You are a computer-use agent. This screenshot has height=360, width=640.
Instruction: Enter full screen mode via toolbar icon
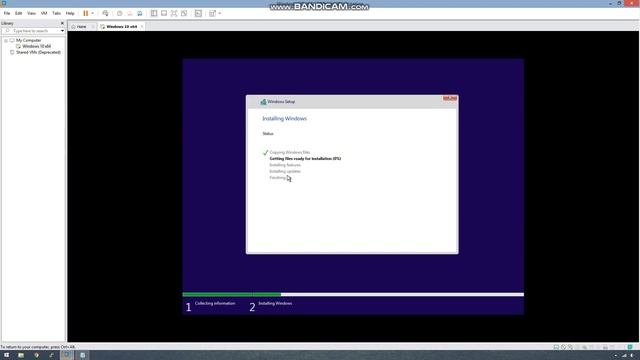pyautogui.click(x=174, y=13)
